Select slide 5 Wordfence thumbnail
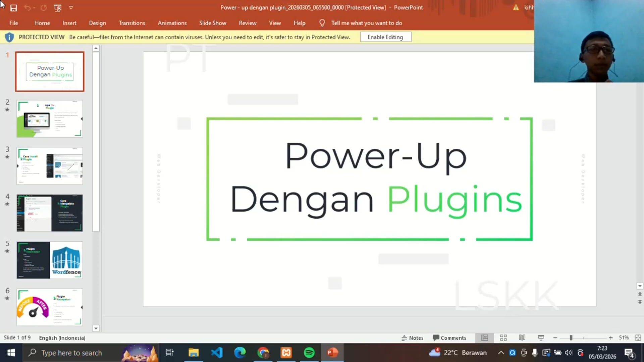 (x=50, y=260)
